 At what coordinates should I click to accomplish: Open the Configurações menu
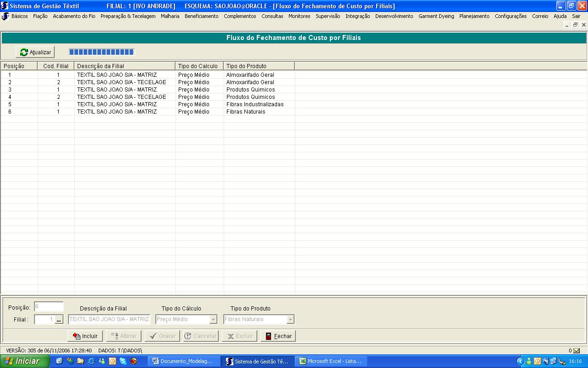tap(510, 16)
